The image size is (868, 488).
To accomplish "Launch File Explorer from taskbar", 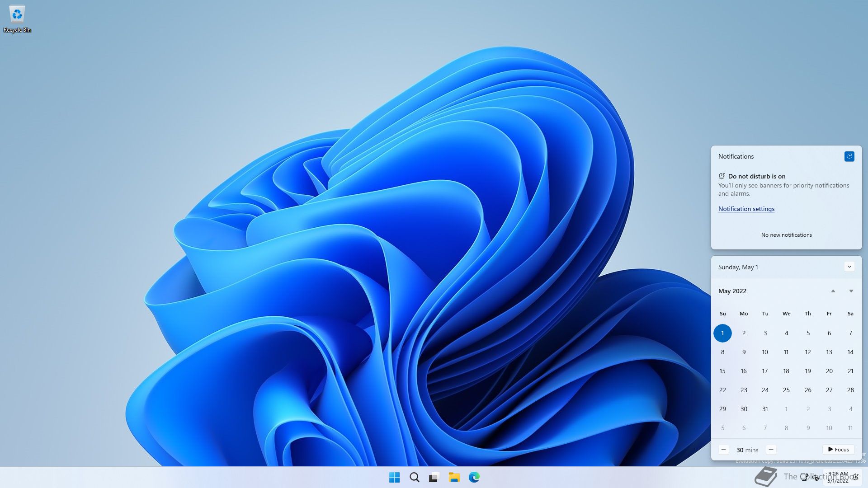I will coord(454,477).
